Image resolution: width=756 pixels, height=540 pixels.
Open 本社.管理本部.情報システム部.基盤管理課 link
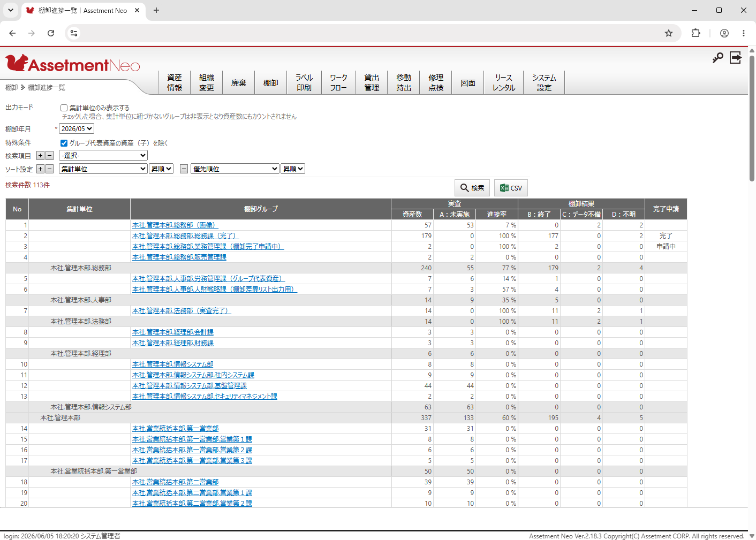(190, 386)
